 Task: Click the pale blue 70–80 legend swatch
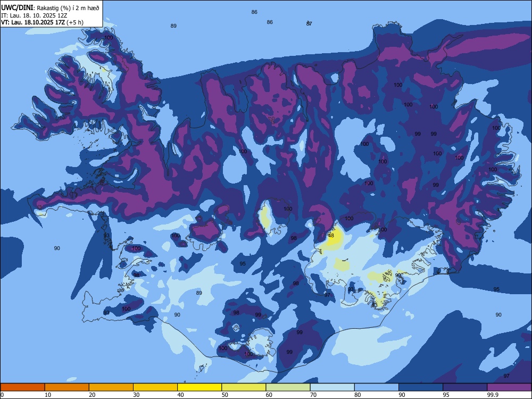pos(332,387)
